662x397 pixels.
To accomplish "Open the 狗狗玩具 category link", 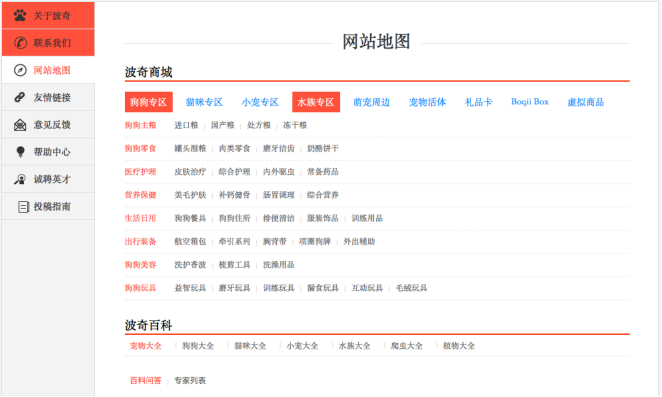I will point(141,288).
